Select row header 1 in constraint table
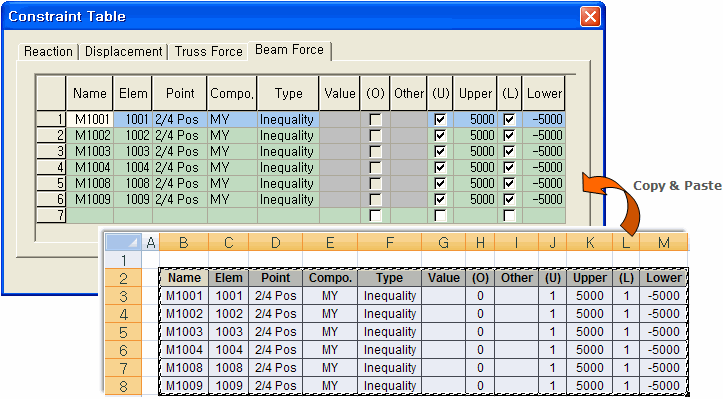The height and width of the screenshot is (399, 723). click(x=51, y=119)
